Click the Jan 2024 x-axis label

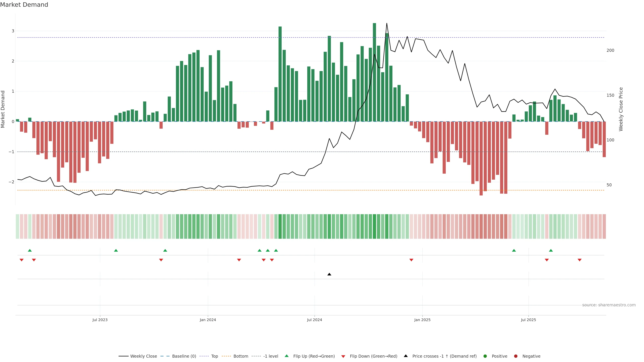pos(208,320)
